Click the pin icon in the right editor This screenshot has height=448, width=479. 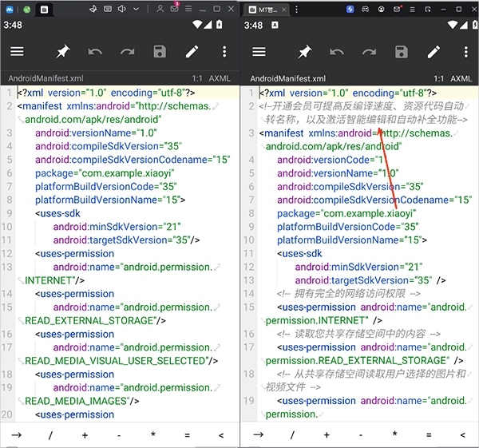tap(304, 52)
